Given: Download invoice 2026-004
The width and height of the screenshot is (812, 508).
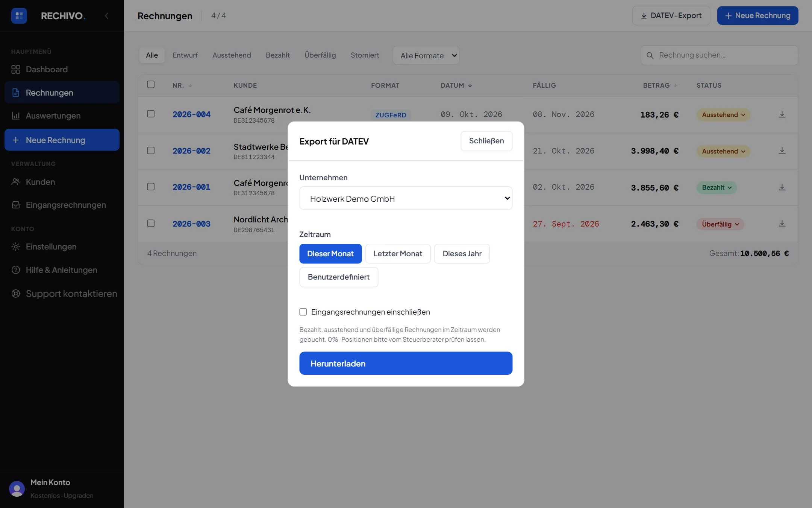Looking at the screenshot, I should coord(782,114).
